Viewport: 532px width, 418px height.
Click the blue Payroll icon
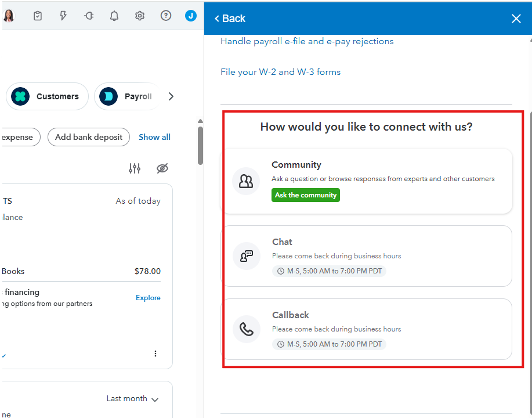point(108,96)
